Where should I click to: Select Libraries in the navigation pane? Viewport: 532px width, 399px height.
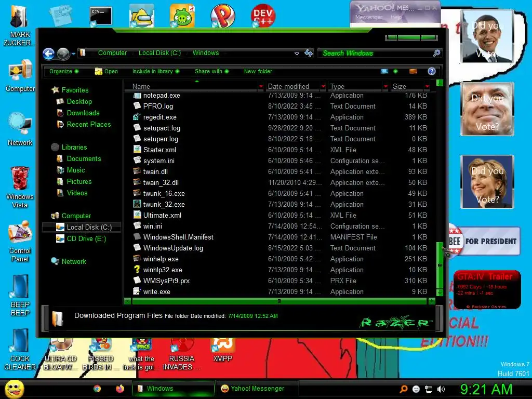[x=74, y=147]
